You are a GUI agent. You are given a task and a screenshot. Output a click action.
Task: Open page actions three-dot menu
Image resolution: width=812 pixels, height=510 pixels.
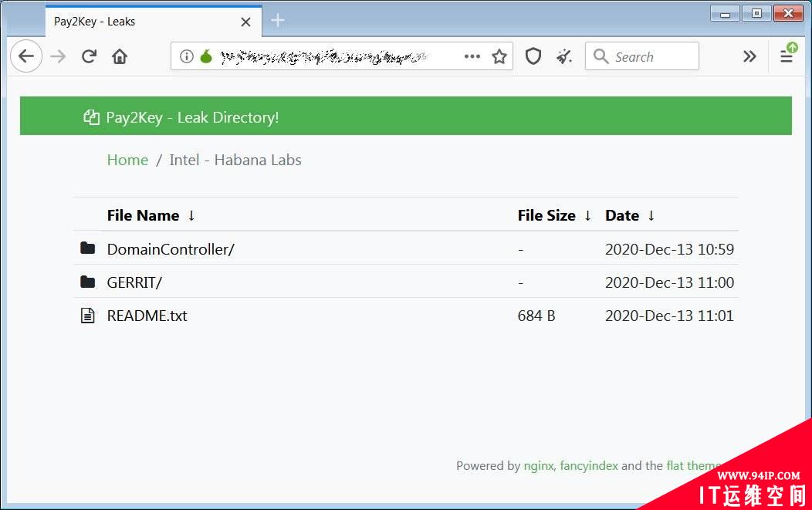coord(472,56)
